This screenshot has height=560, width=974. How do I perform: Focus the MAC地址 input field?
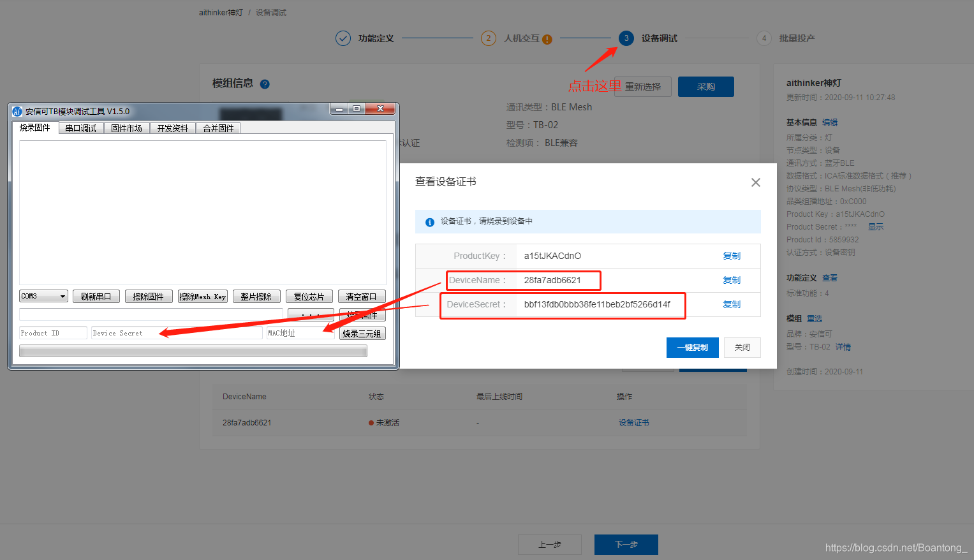pyautogui.click(x=300, y=333)
